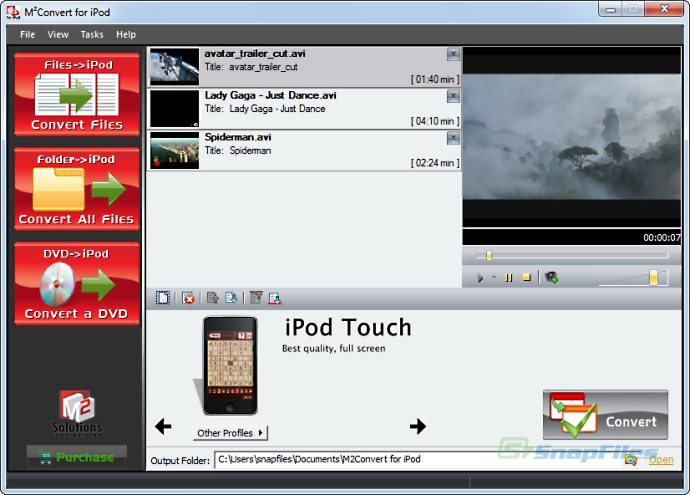Click the remove file red X toolbar icon
Screen dimensions: 690x495
tap(188, 298)
